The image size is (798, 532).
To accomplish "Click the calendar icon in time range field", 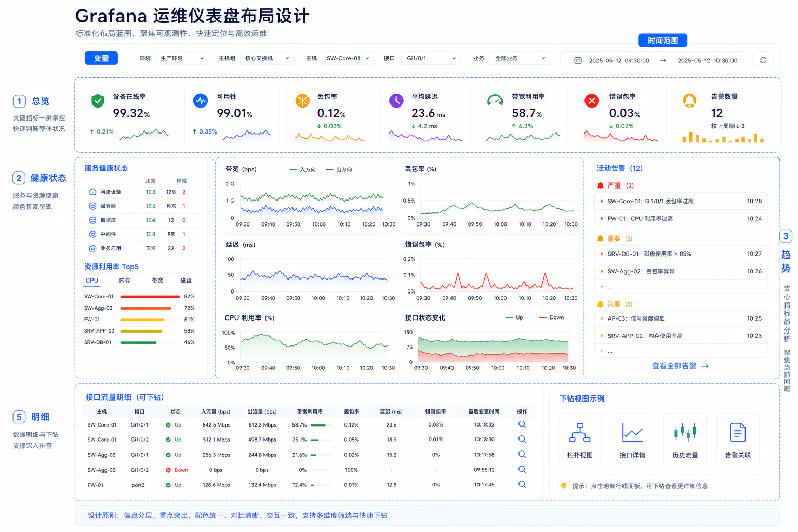I will (x=578, y=60).
